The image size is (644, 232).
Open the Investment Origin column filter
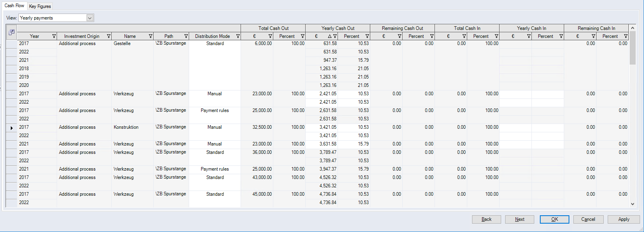[109, 36]
